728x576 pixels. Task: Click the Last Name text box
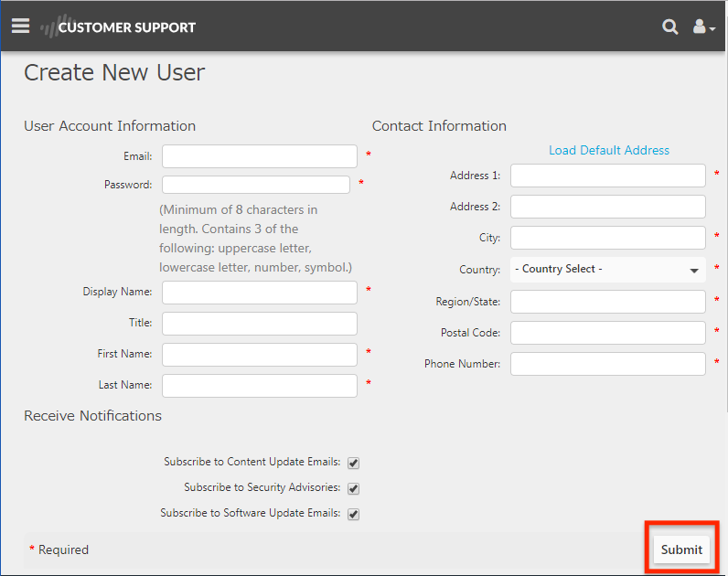pos(260,386)
